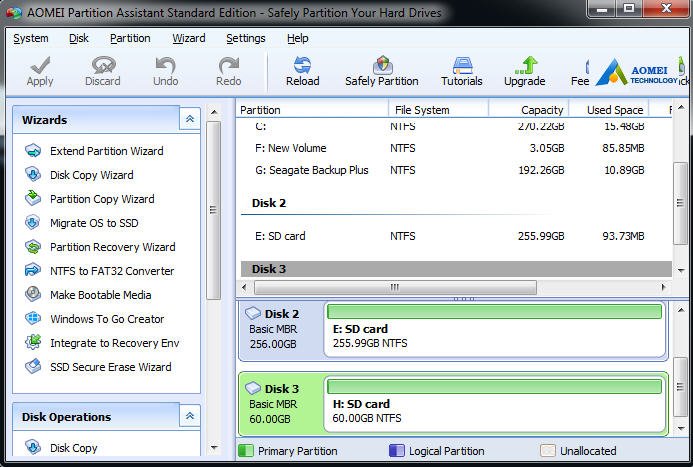Image resolution: width=693 pixels, height=467 pixels.
Task: Click the Disk Copy operation icon
Action: [33, 447]
